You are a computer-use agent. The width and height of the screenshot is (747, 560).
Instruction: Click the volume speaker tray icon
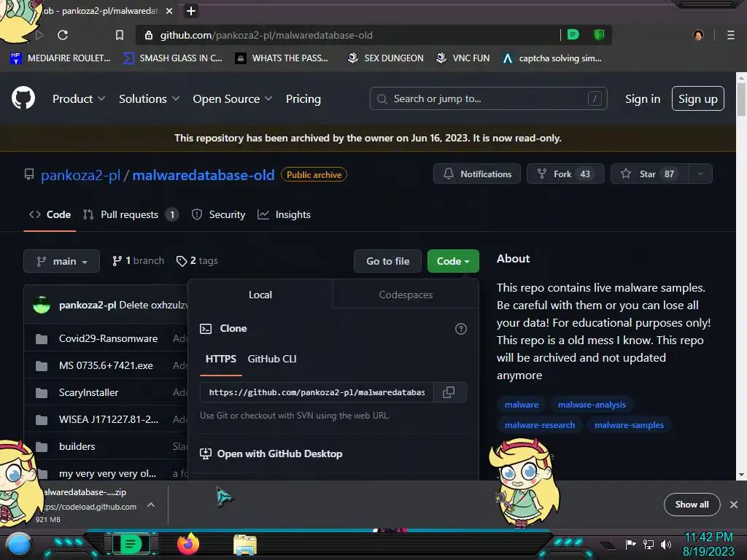point(666,544)
